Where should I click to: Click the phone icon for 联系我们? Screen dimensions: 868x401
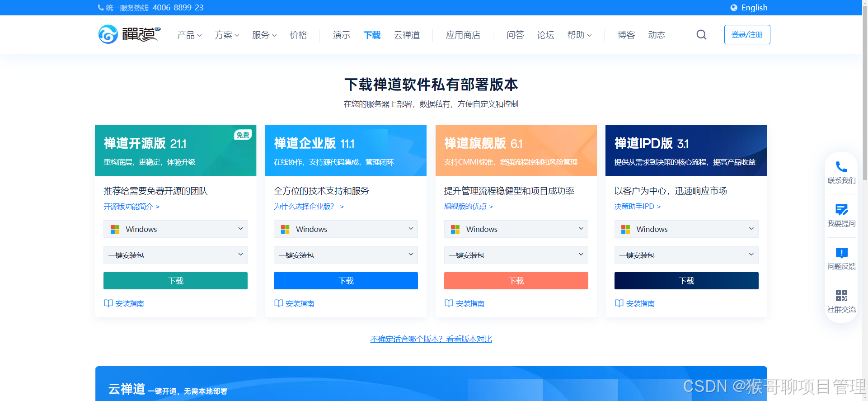coord(841,167)
